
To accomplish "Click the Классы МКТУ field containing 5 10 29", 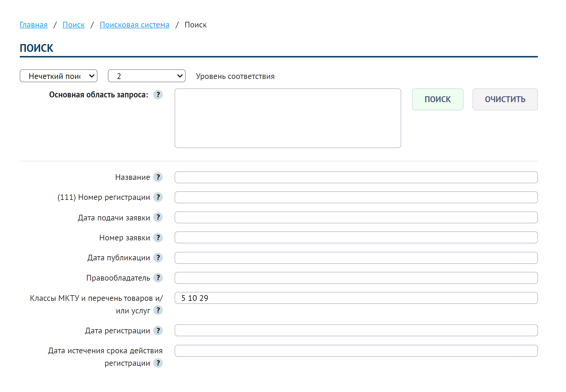I will (x=356, y=298).
